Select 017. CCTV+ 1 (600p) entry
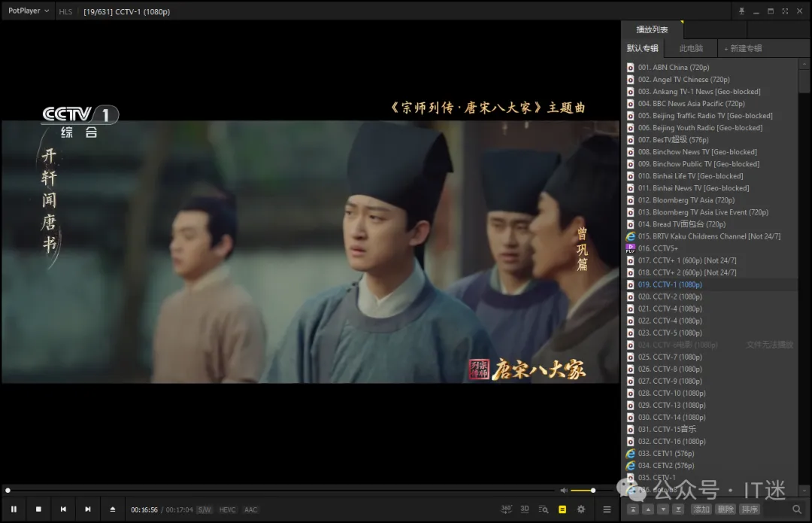Viewport: 812px width, 523px height. coord(710,260)
